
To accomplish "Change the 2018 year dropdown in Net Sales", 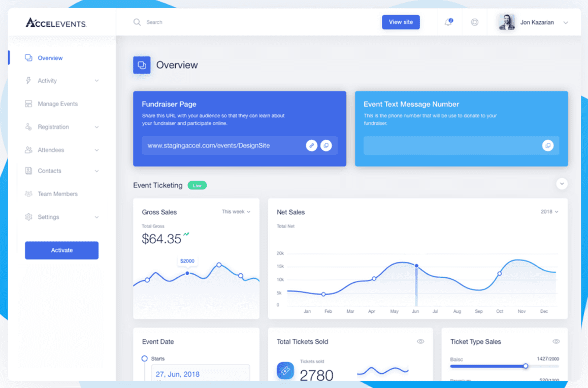I will click(549, 212).
